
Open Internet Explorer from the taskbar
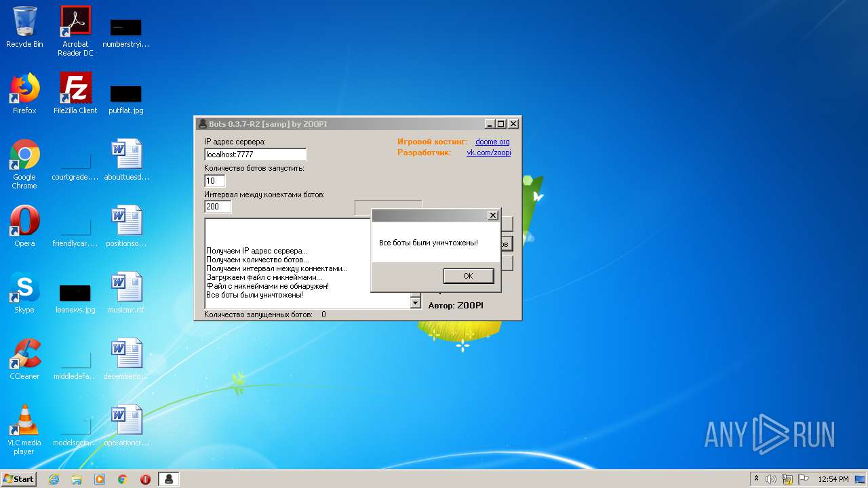(x=54, y=479)
